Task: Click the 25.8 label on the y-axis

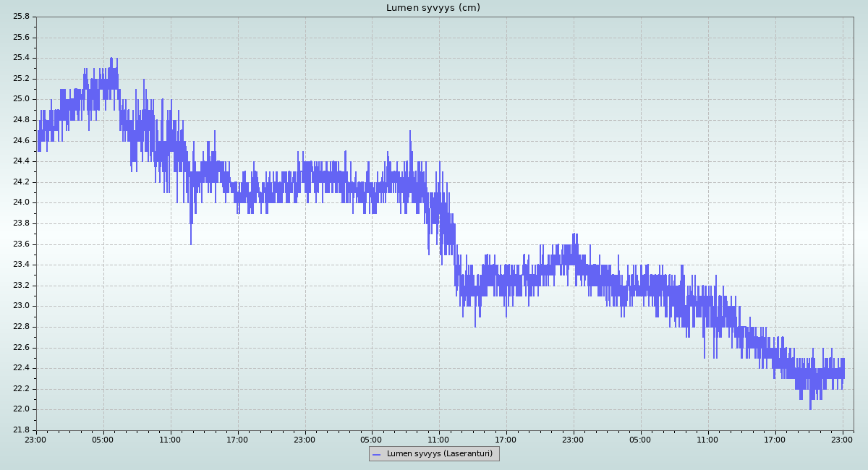Action: click(21, 17)
